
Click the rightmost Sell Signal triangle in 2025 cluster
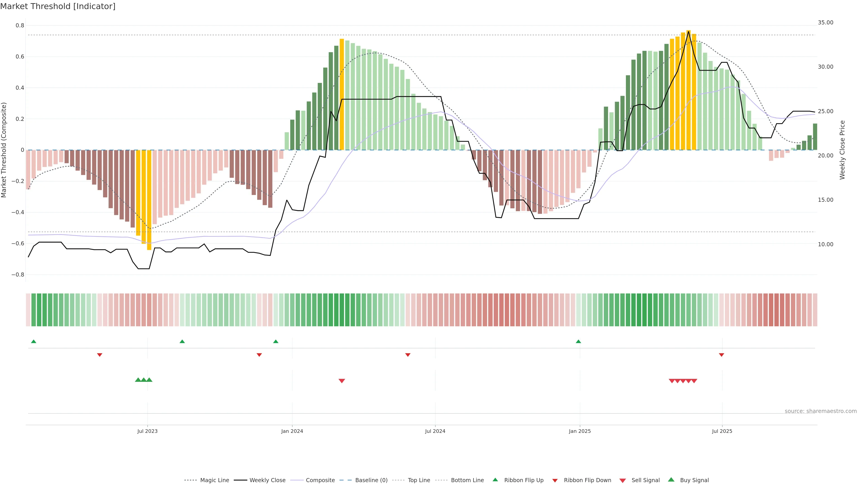tap(694, 381)
